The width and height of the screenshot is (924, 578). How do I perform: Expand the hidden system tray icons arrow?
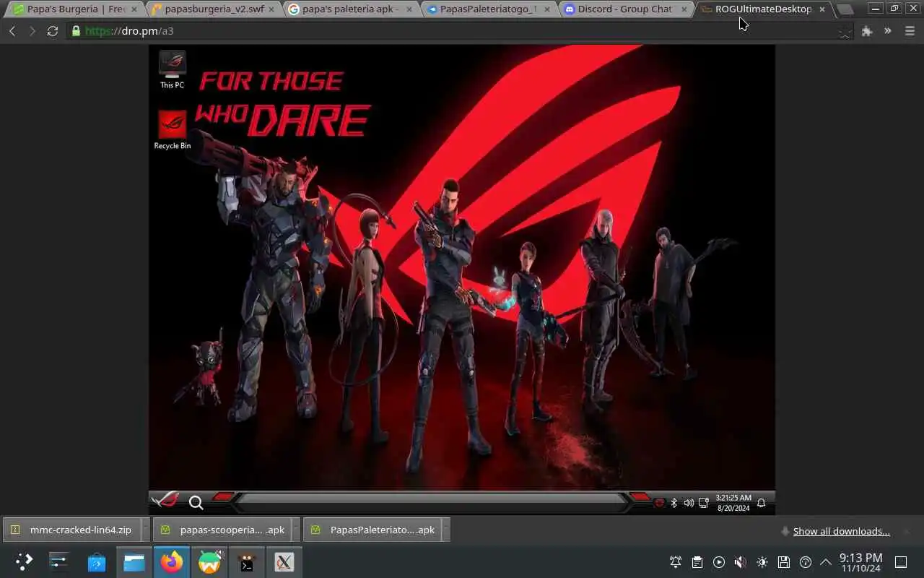[x=826, y=562]
